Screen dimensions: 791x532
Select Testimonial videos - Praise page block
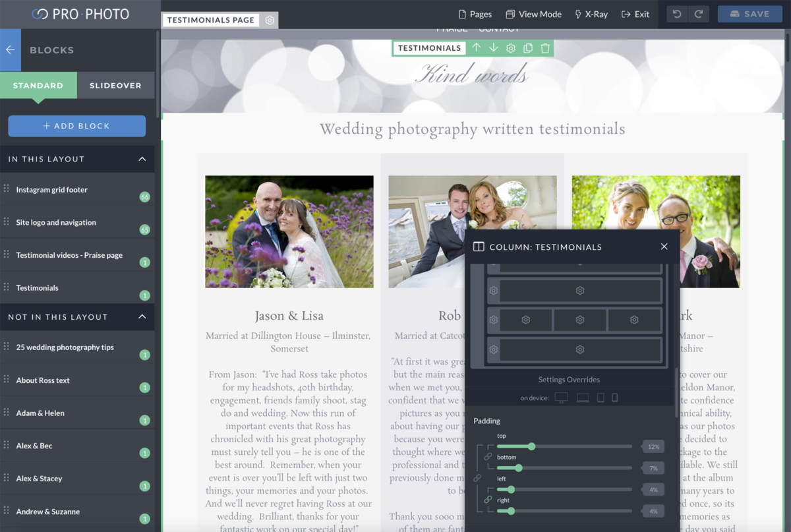click(x=77, y=255)
